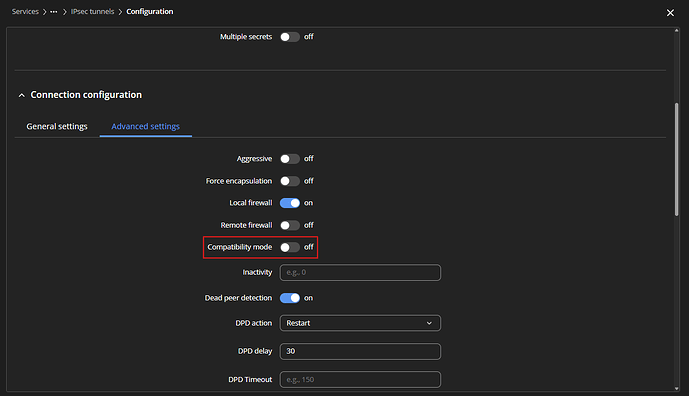Collapse the Connection configuration section chevron
This screenshot has width=689, height=396.
coord(22,95)
